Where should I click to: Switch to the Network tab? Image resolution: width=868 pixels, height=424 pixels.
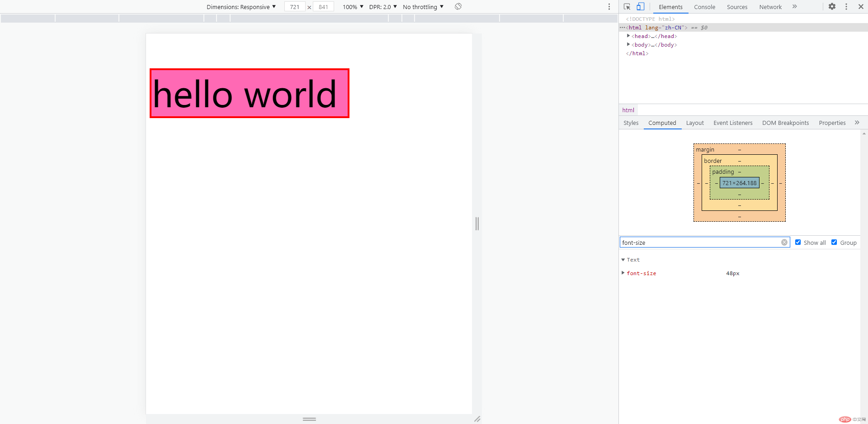(770, 7)
